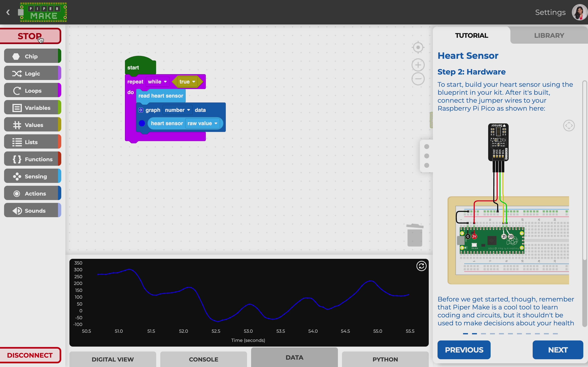Stop the running program
588x367 pixels.
coord(30,36)
